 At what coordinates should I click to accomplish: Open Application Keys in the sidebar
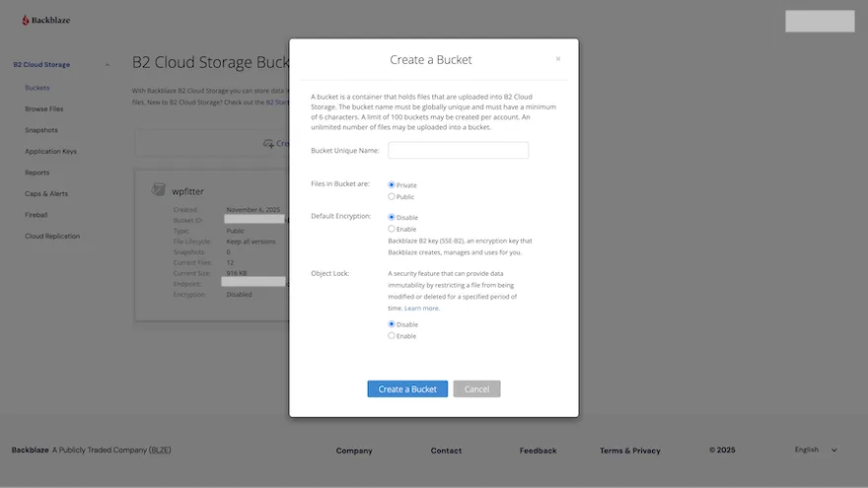(x=50, y=151)
